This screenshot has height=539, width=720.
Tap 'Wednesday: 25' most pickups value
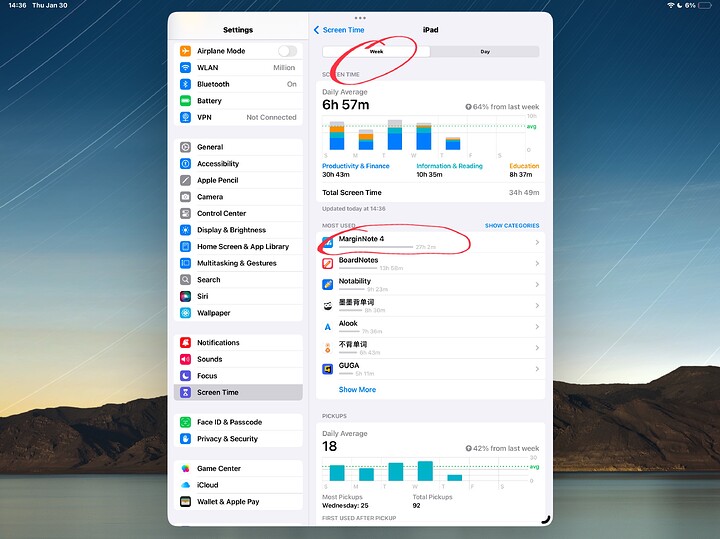pos(345,505)
